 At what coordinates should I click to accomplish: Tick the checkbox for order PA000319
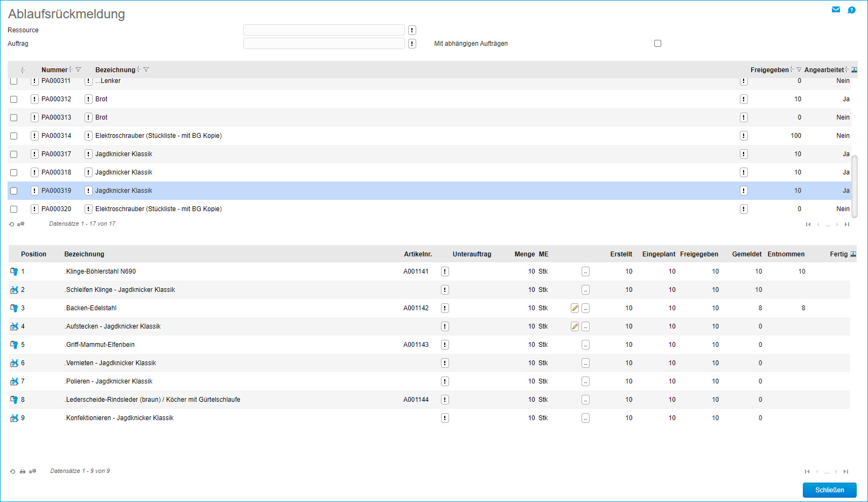click(14, 191)
